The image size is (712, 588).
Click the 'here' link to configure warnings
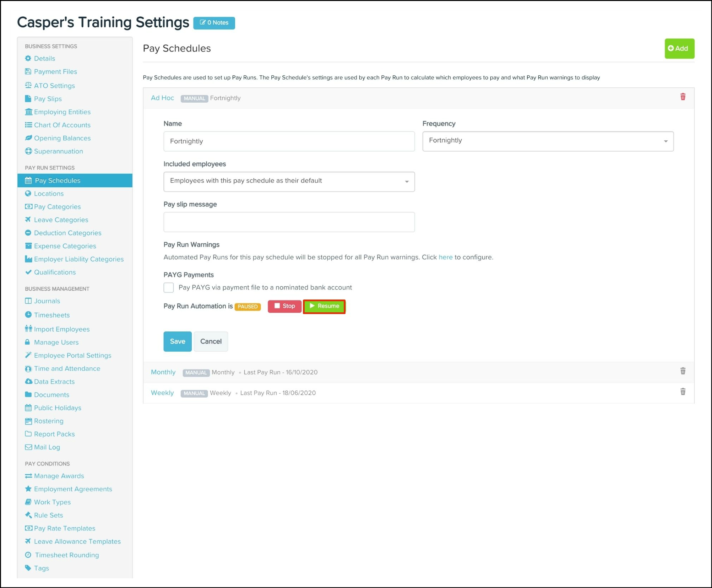pos(445,257)
